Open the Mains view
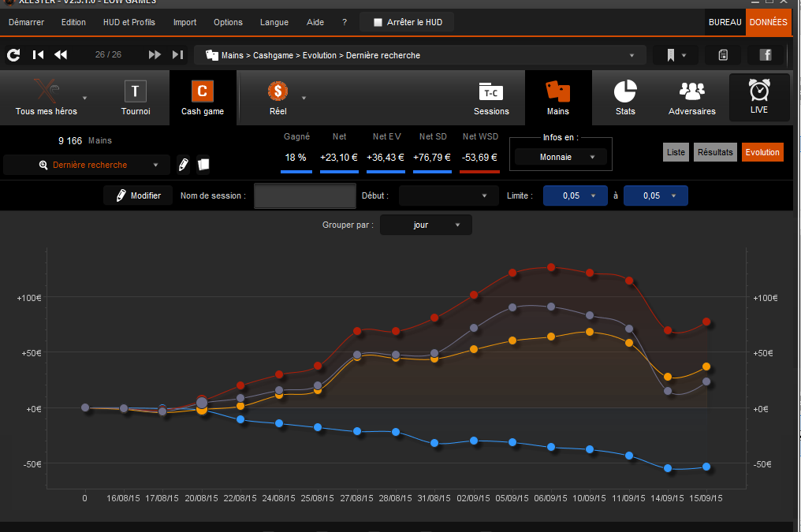 (x=558, y=98)
